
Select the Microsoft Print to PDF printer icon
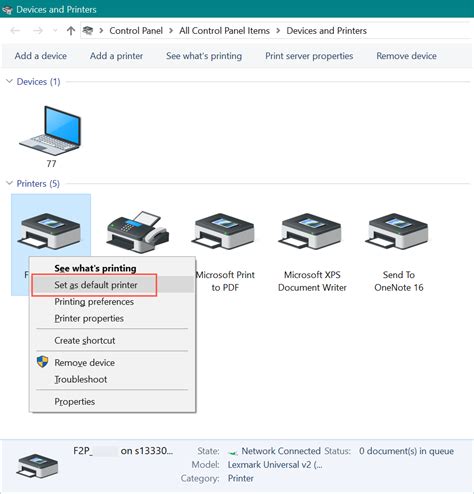(x=224, y=231)
